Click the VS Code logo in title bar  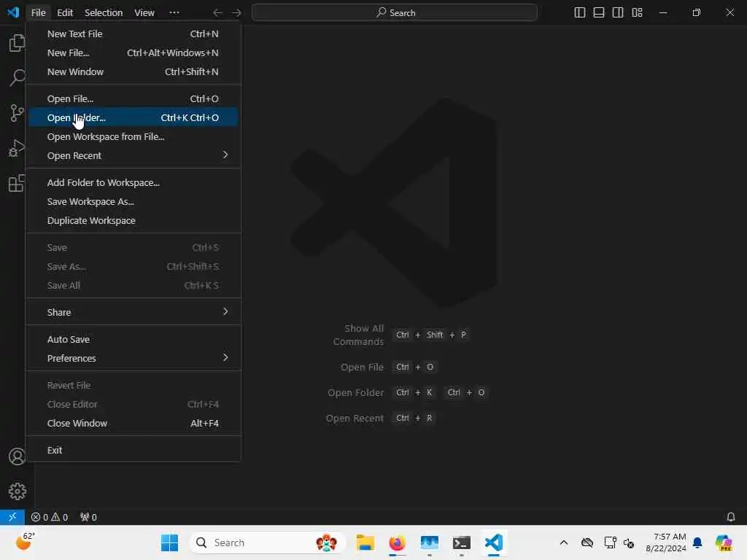pos(13,12)
